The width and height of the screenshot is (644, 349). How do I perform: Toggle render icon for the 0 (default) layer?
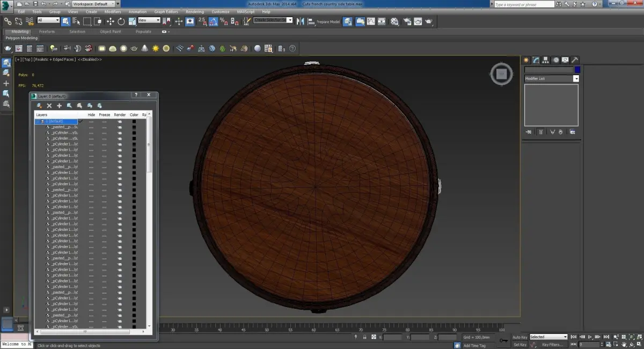(x=120, y=121)
